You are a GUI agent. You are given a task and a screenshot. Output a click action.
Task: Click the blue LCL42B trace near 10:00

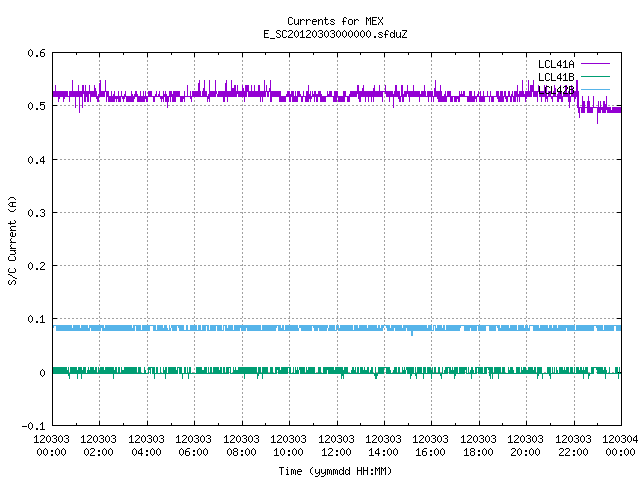289,328
